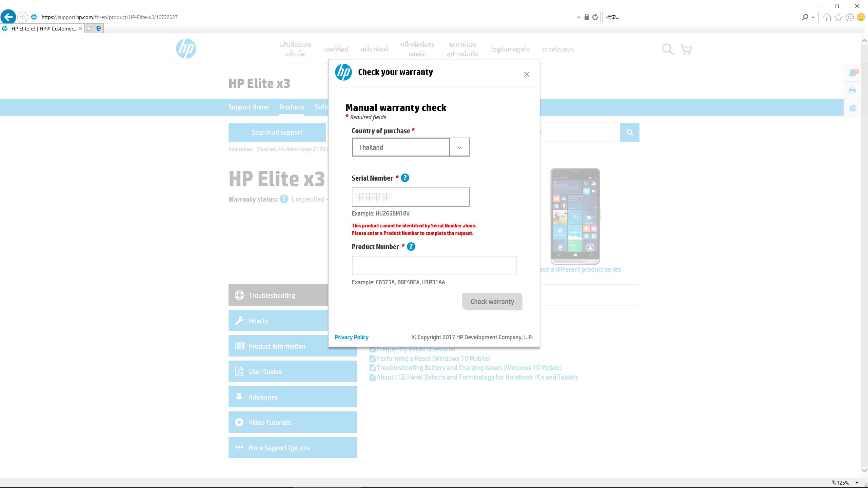Image resolution: width=868 pixels, height=488 pixels.
Task: Open the first Thai navigation menu item (laptops and tablets)
Action: 295,49
